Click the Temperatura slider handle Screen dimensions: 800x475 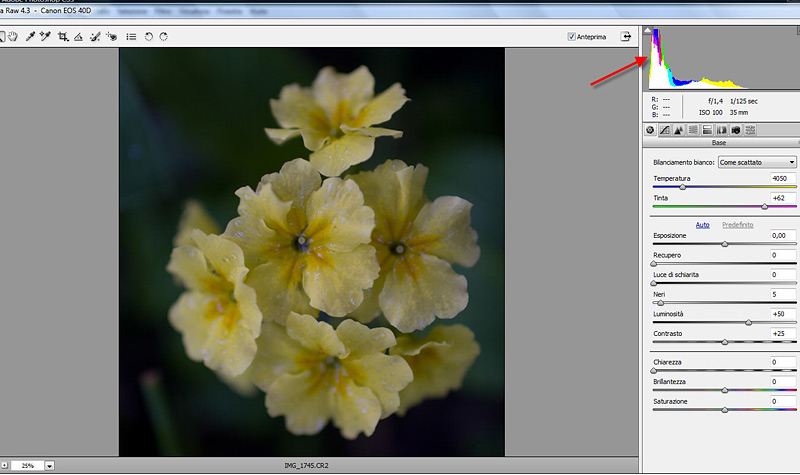click(683, 186)
